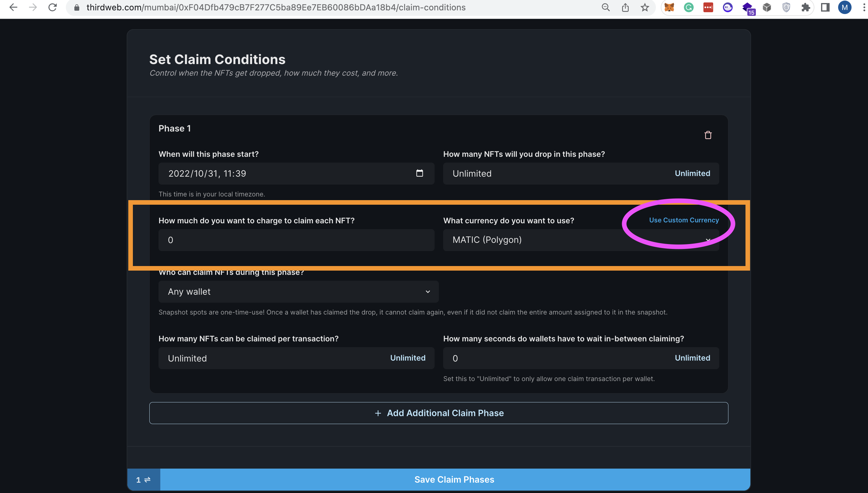Image resolution: width=868 pixels, height=493 pixels.
Task: Toggle the browser side panel icon
Action: pyautogui.click(x=825, y=7)
